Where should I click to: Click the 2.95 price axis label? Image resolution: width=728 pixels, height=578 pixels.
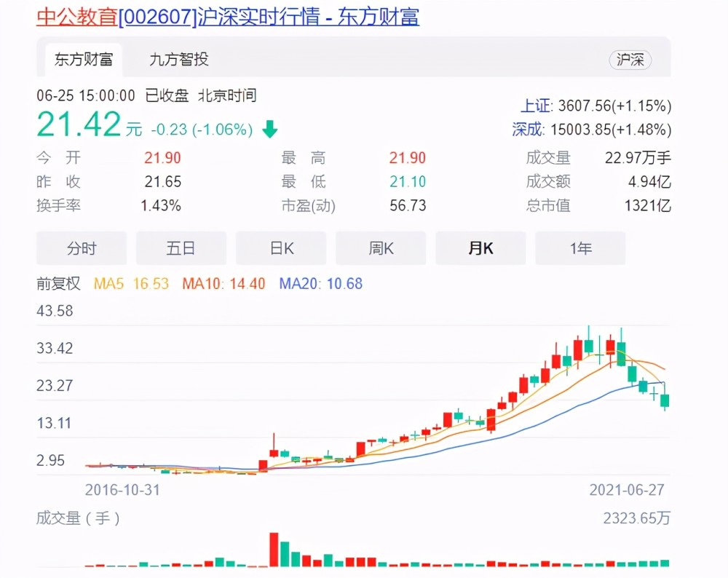click(x=51, y=460)
